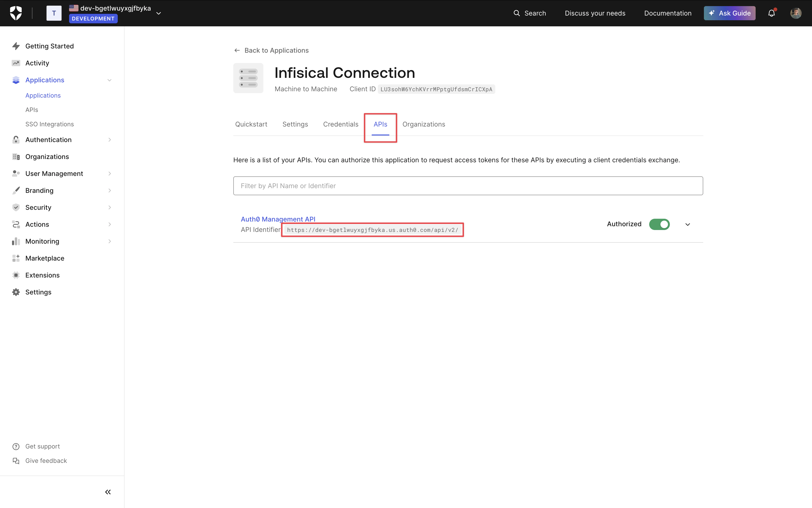Collapse the sidebar with double-chevron icon

tap(108, 492)
